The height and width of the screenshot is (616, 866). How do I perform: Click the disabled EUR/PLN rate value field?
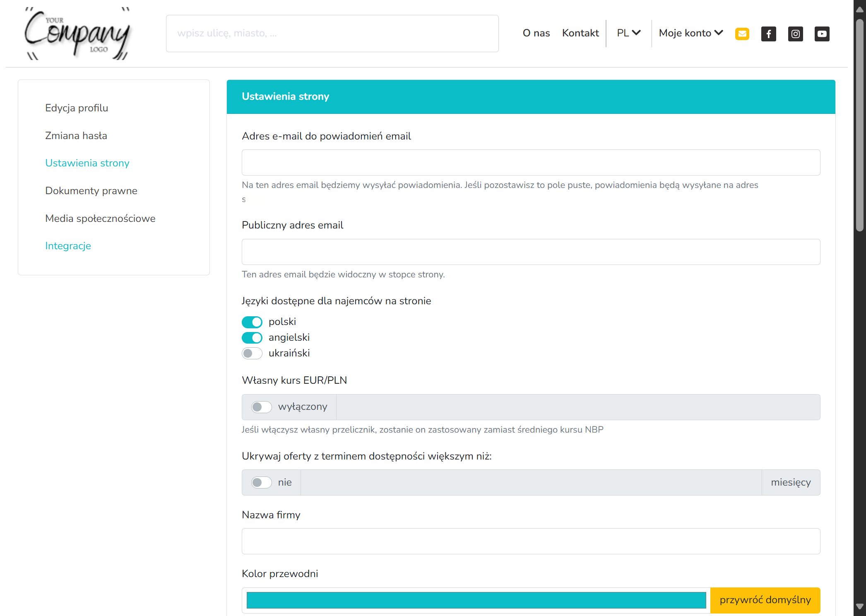click(578, 407)
